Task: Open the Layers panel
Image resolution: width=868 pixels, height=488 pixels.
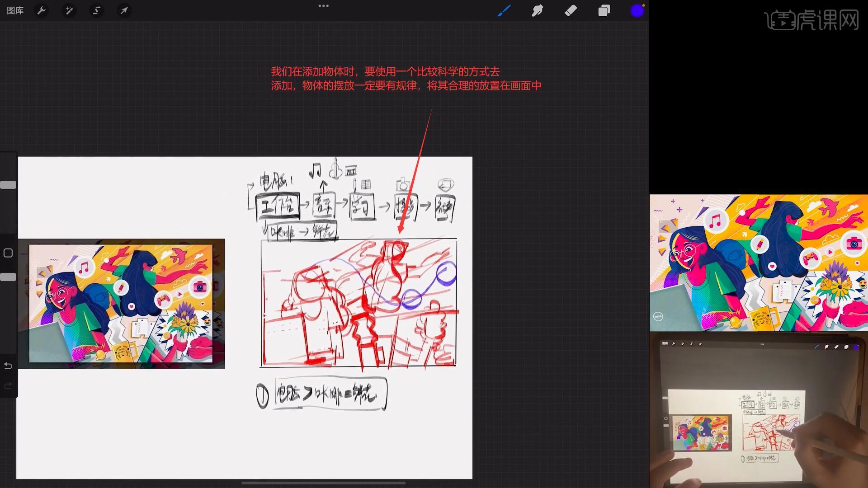Action: tap(604, 10)
